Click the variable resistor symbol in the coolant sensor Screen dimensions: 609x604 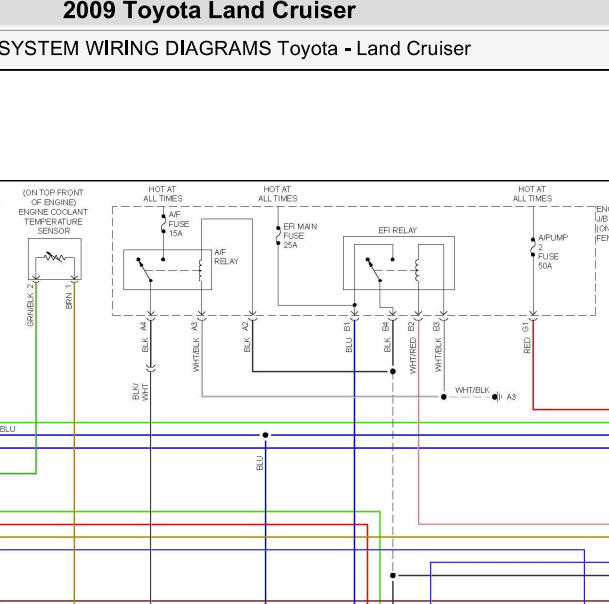tap(54, 257)
